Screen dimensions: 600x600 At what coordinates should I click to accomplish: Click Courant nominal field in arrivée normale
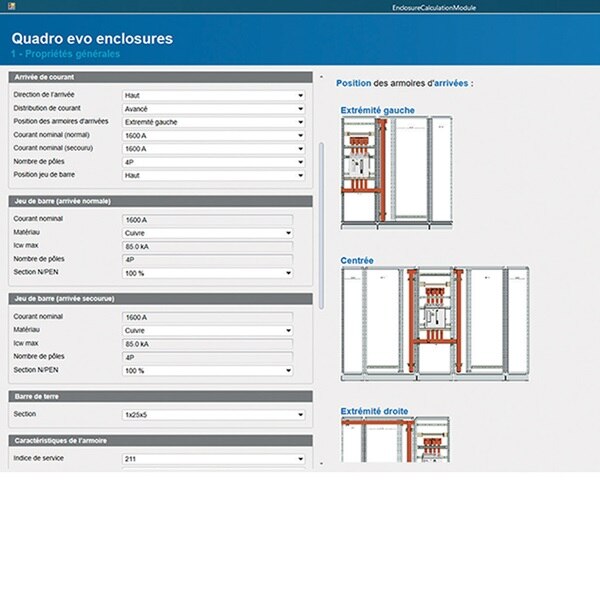click(x=208, y=220)
